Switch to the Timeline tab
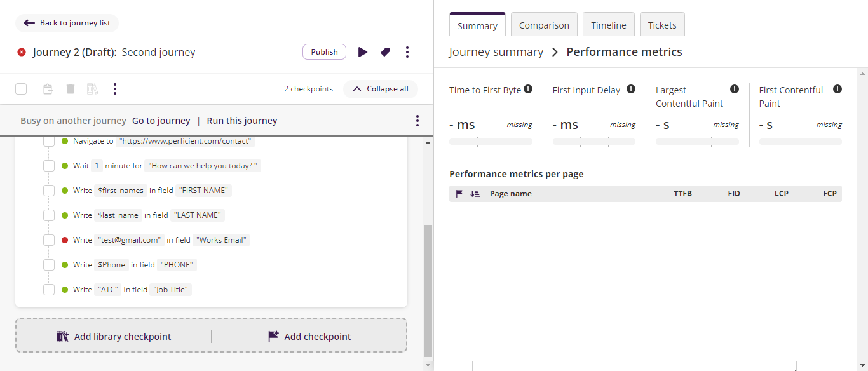868x371 pixels. 609,25
